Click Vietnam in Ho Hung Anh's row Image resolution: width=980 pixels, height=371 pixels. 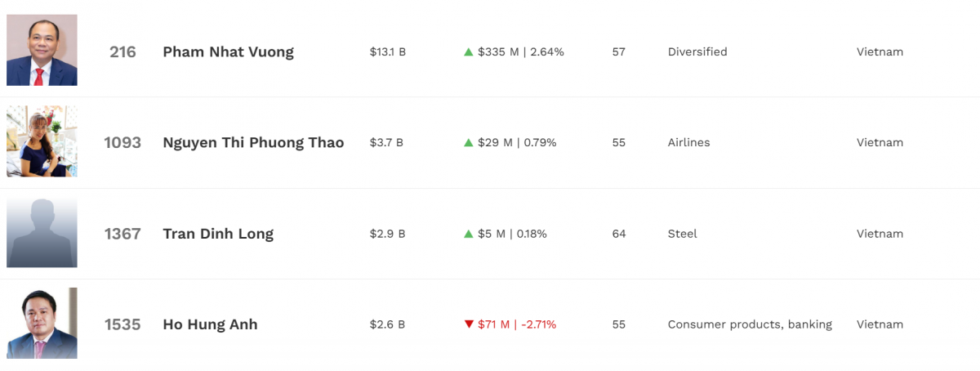coord(880,324)
